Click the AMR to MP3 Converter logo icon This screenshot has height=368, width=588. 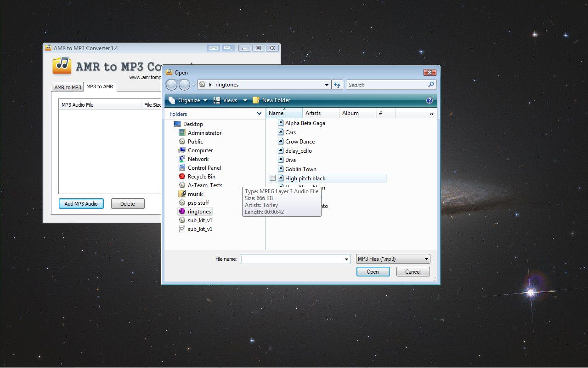[x=62, y=65]
